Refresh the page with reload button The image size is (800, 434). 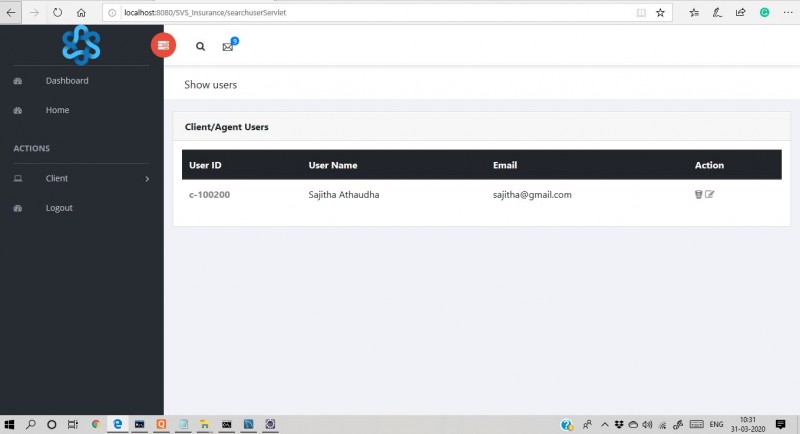click(58, 13)
